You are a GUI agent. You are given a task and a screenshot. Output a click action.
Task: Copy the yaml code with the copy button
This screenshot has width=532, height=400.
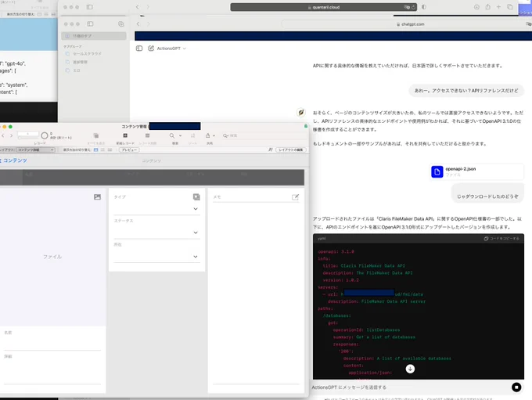(501, 239)
